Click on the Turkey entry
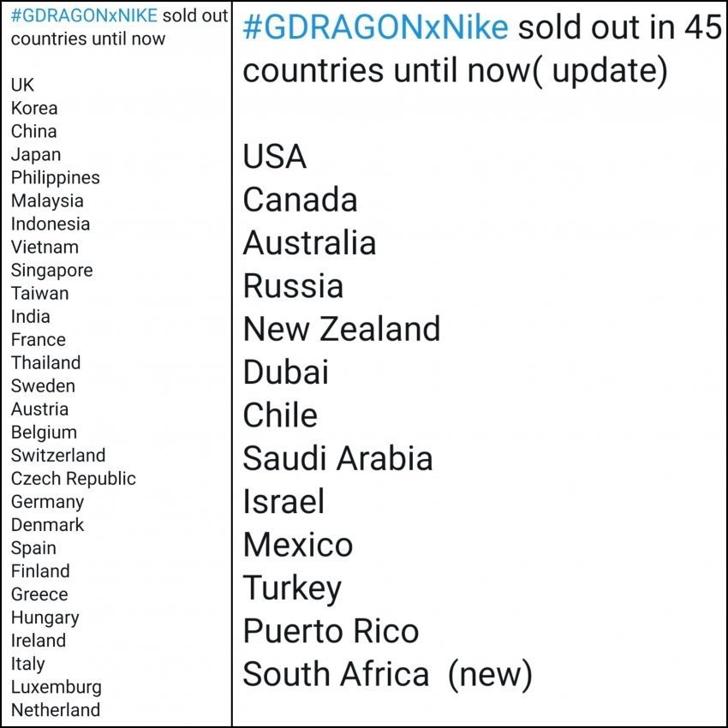The width and height of the screenshot is (728, 728). pos(292,588)
